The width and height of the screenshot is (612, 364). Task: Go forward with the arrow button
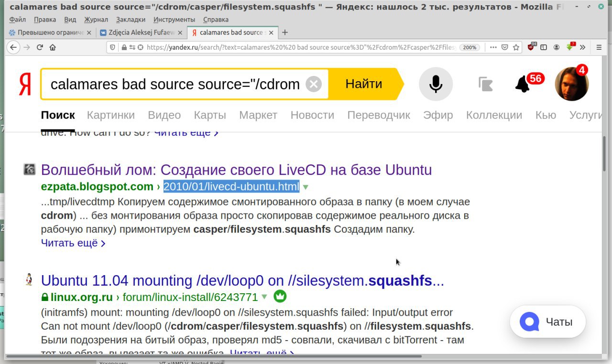point(27,47)
